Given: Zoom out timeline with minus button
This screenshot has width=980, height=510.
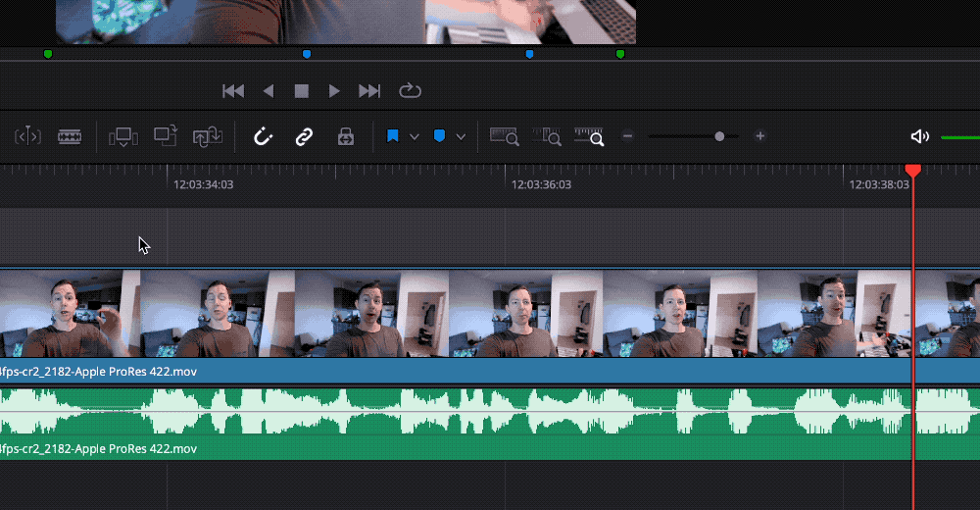Looking at the screenshot, I should point(628,135).
